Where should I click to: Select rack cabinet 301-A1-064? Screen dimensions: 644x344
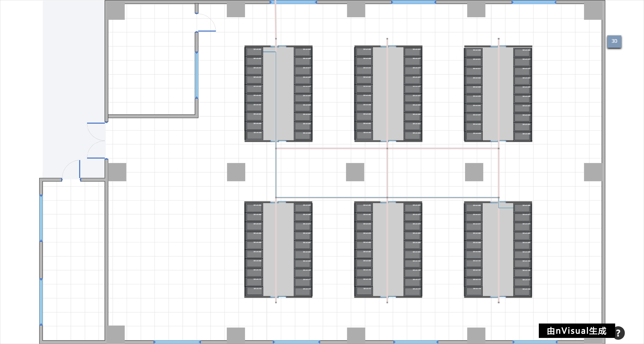point(412,208)
